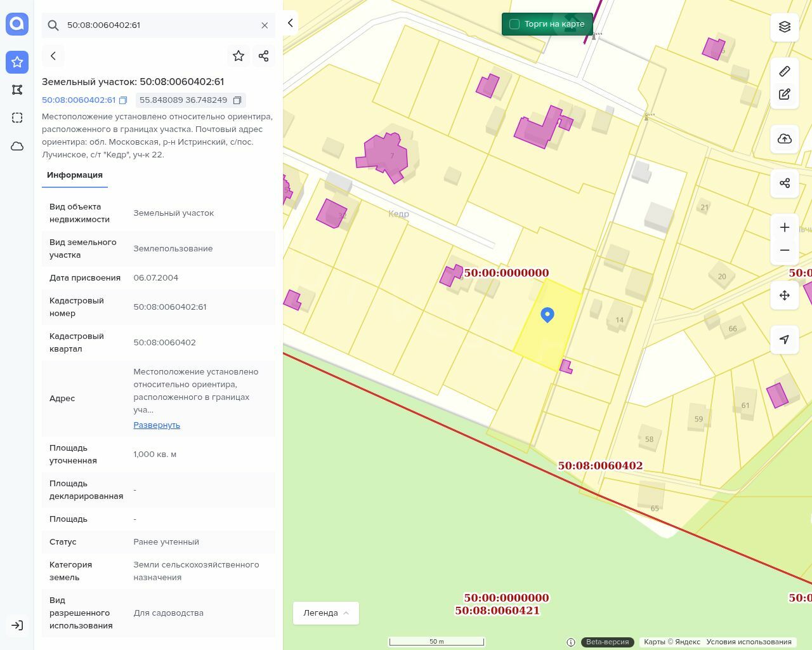
Task: Click the blue parcel location marker
Action: [547, 314]
